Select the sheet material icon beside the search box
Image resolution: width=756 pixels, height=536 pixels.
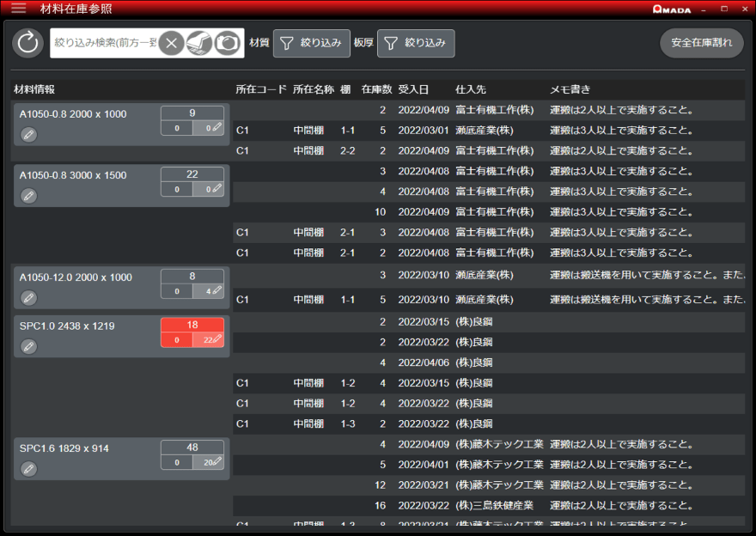(198, 43)
